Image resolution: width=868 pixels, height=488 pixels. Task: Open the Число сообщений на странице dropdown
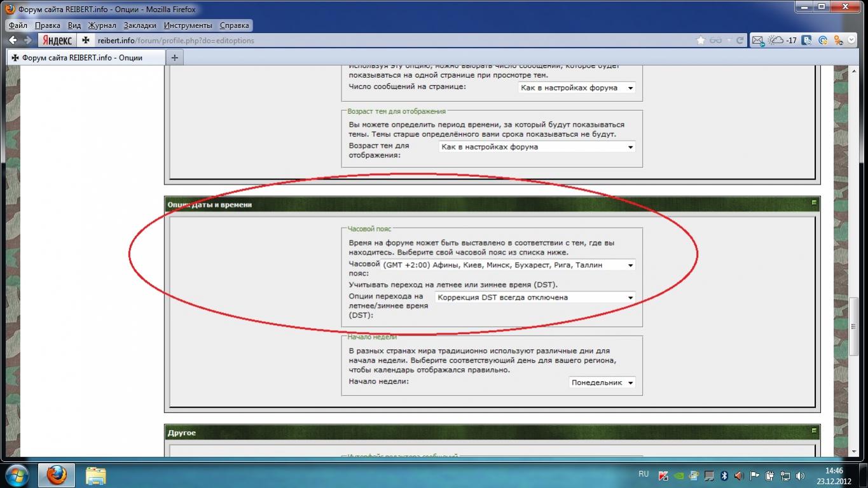(577, 88)
